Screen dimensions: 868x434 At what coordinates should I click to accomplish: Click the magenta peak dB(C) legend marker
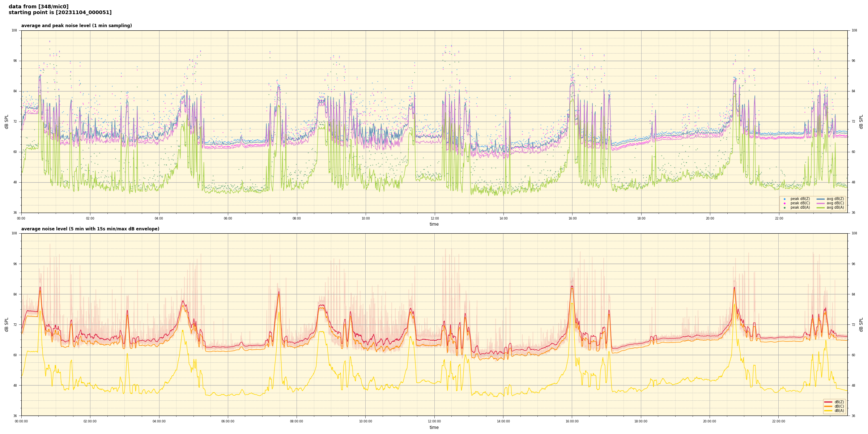coord(784,203)
